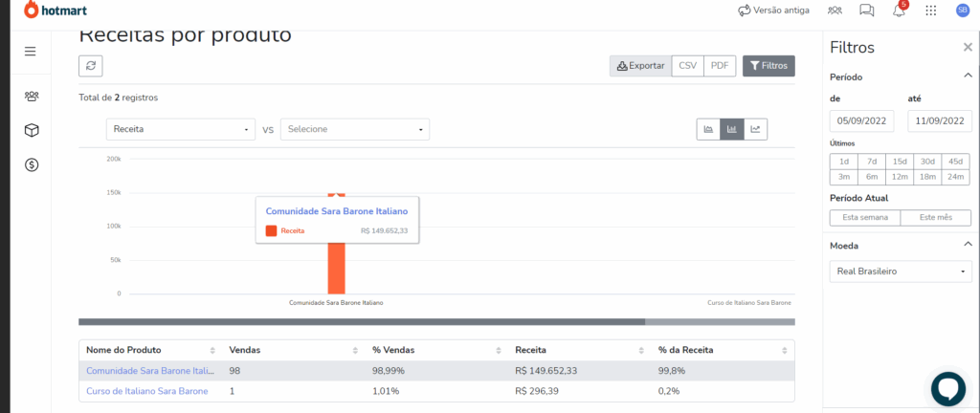Select last 1d period
The width and height of the screenshot is (980, 413).
[844, 162]
